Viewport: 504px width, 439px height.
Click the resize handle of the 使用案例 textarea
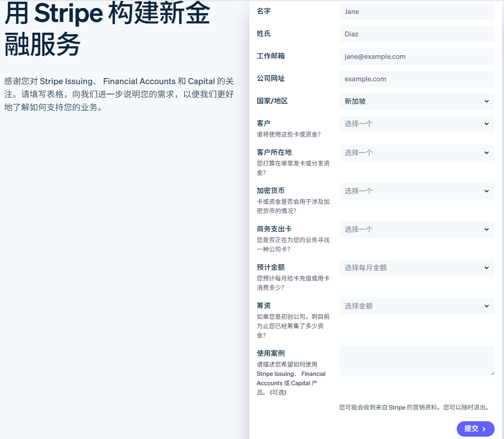tap(492, 373)
